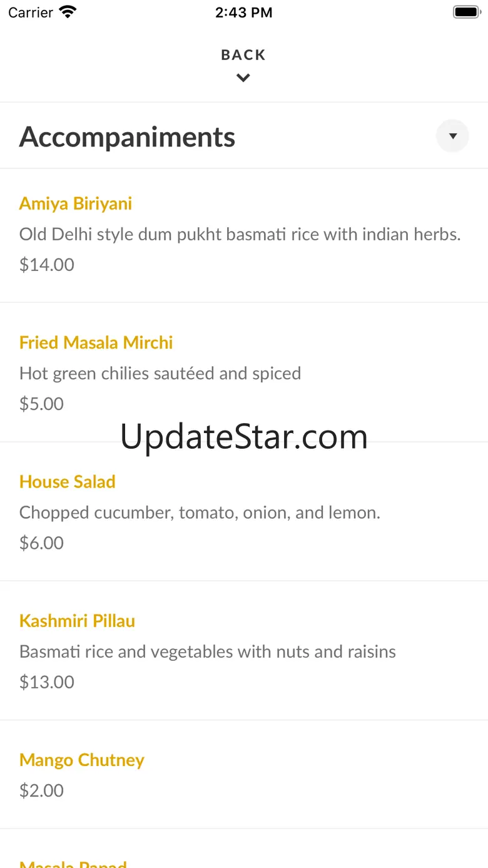Tap the chopped cucumber salad description
This screenshot has height=868, width=488.
click(200, 513)
